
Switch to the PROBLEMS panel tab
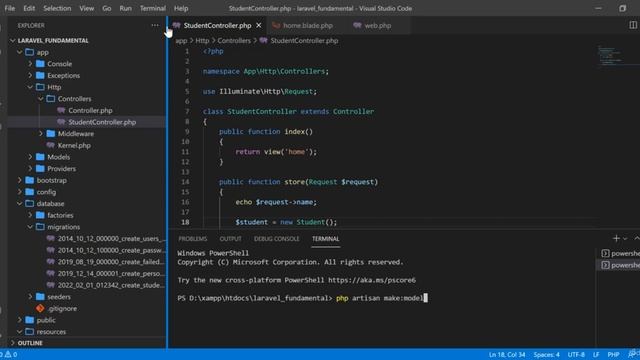[x=193, y=239]
